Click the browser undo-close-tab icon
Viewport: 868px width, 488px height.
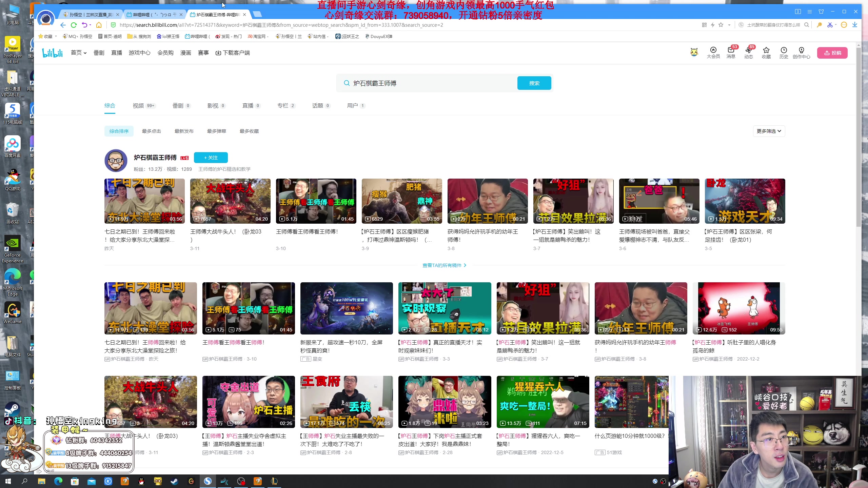pos(85,25)
